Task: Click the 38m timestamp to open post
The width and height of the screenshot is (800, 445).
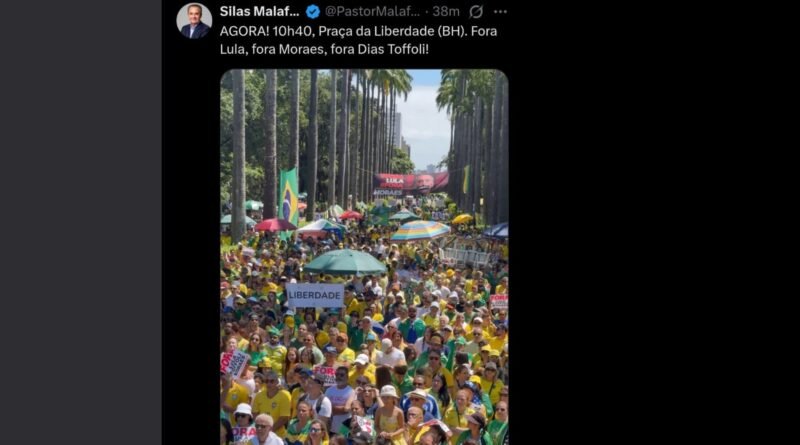Action: [445, 11]
